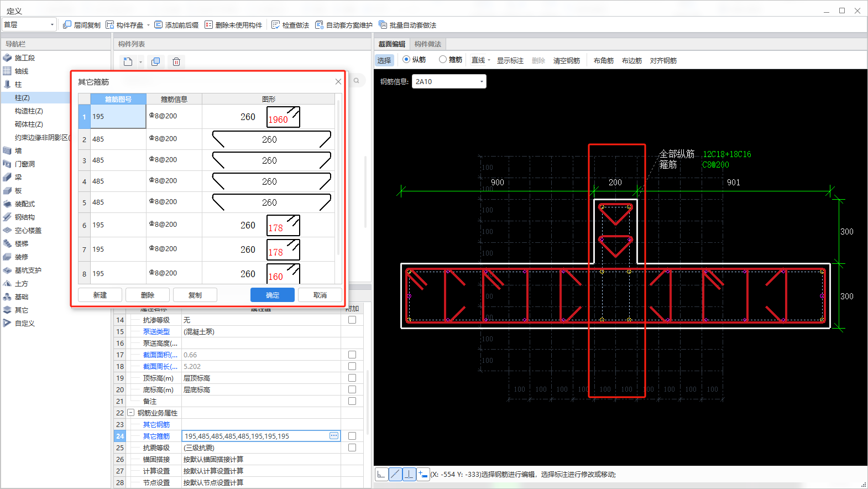Switch to the 截面编辑 tab

pyautogui.click(x=392, y=44)
